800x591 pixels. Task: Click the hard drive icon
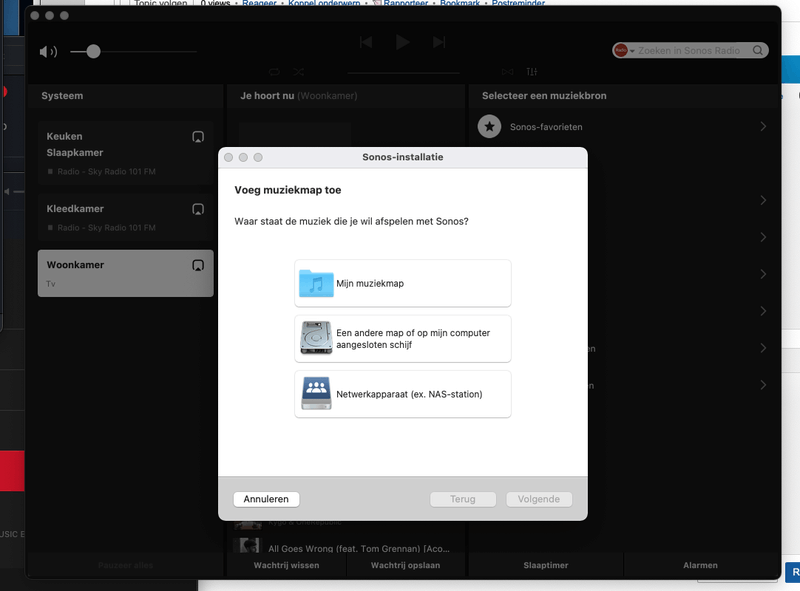click(316, 338)
